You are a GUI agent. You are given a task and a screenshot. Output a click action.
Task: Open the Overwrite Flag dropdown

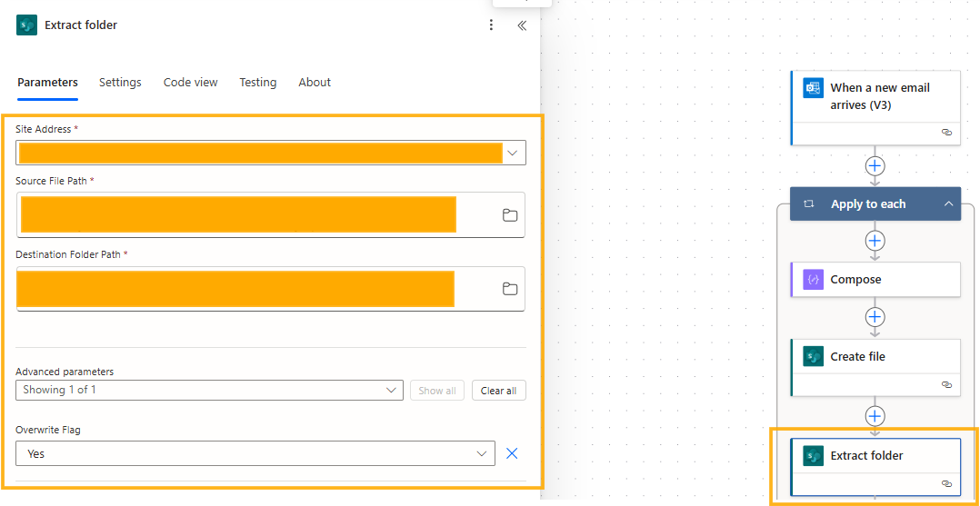point(255,453)
